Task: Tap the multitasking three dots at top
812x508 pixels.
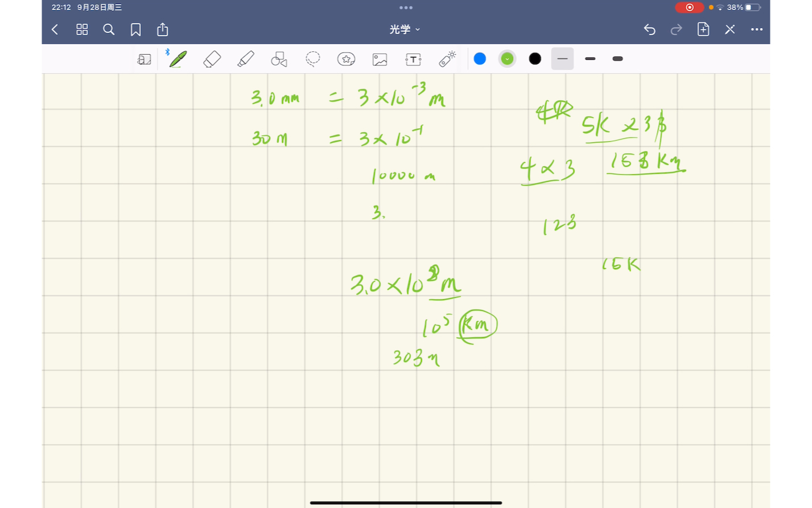Action: (x=406, y=7)
